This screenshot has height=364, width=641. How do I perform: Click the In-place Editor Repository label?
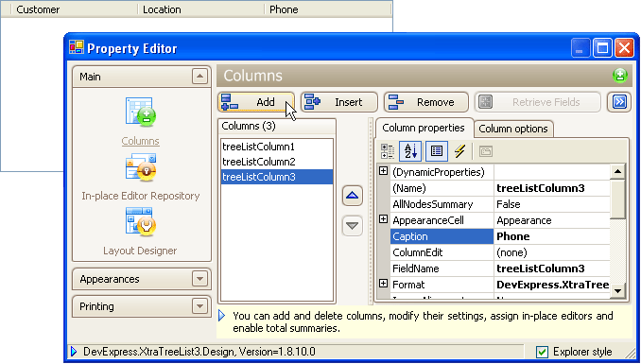click(141, 196)
